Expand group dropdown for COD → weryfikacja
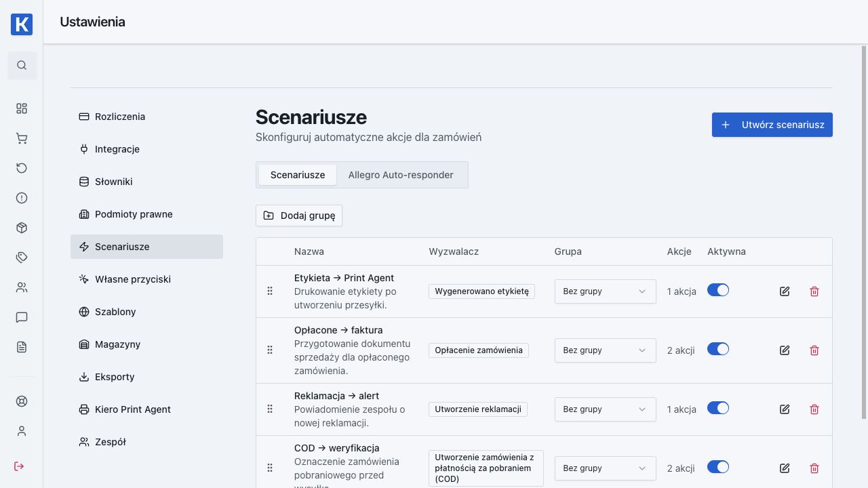 (x=606, y=468)
